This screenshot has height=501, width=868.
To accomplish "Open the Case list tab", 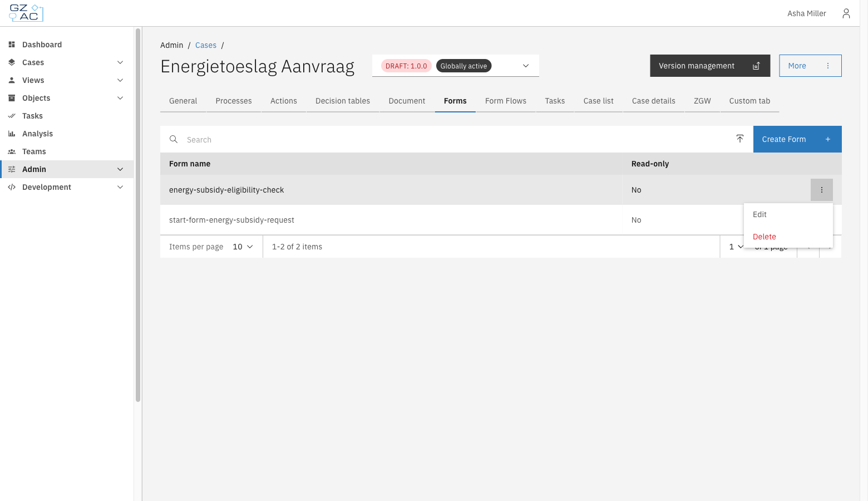I will point(599,101).
